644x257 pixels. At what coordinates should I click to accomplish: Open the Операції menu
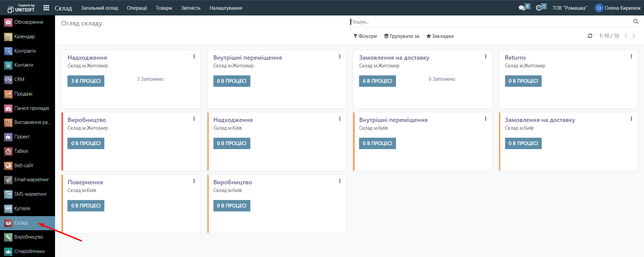pos(137,8)
